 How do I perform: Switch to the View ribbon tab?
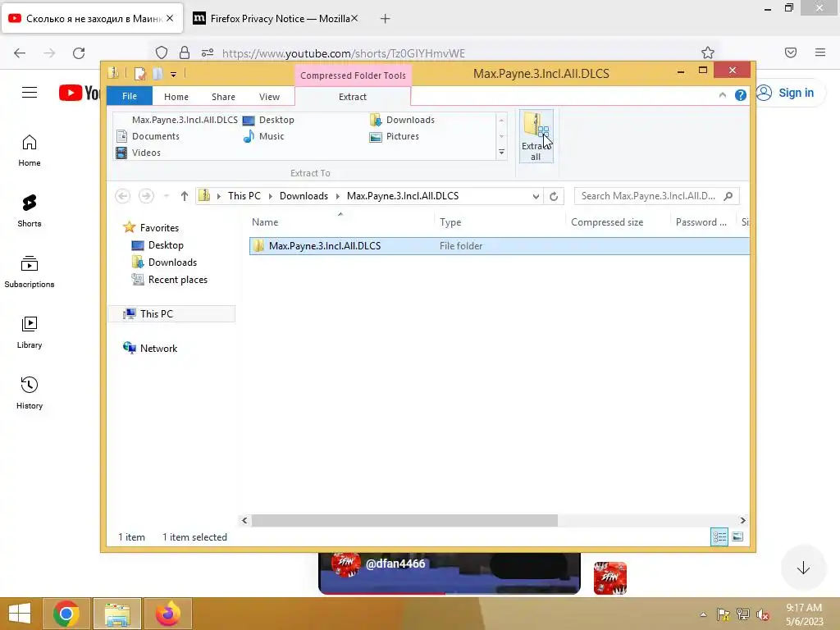click(x=269, y=97)
